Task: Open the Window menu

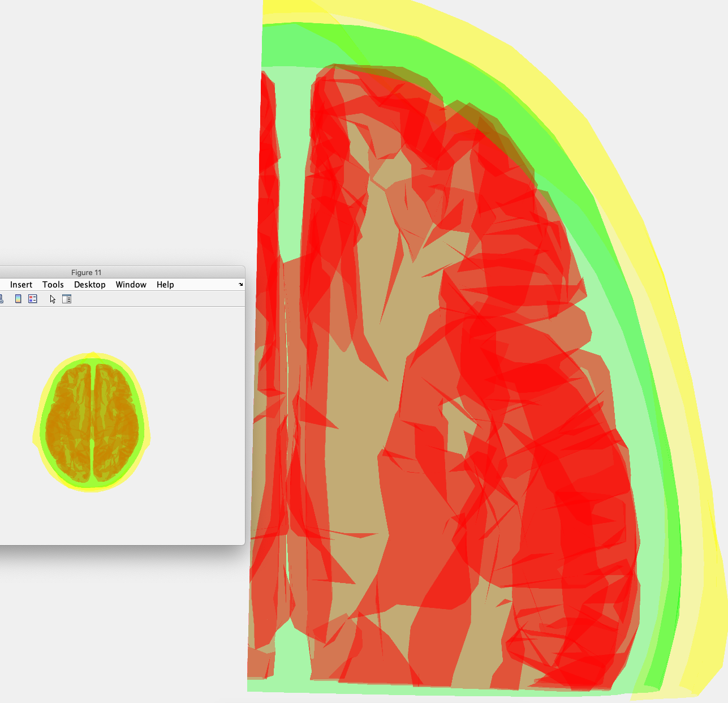Action: pyautogui.click(x=131, y=285)
